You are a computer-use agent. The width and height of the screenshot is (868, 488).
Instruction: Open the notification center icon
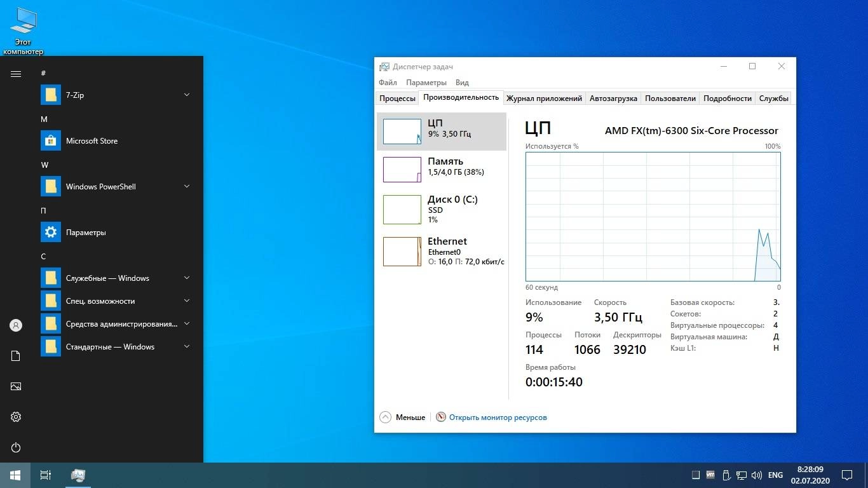pyautogui.click(x=847, y=475)
